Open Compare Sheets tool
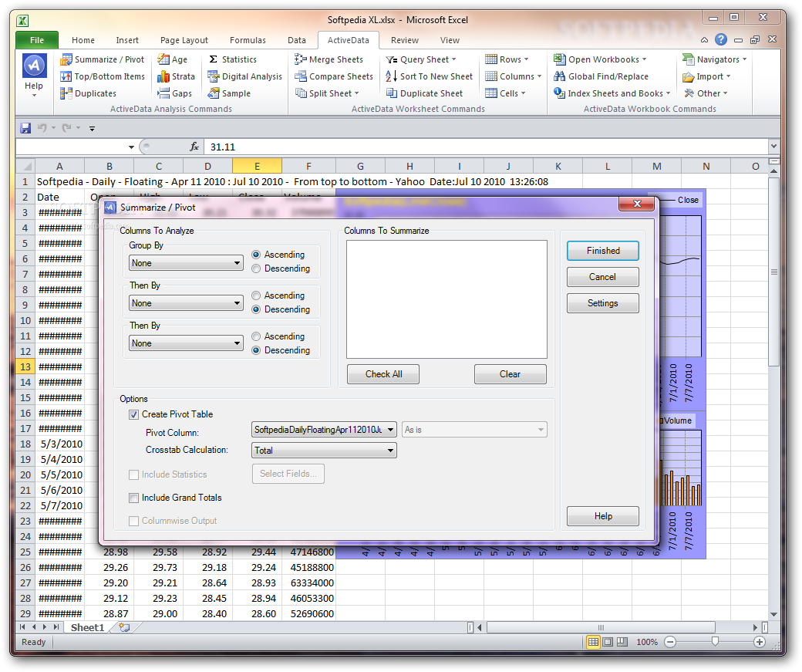 333,76
